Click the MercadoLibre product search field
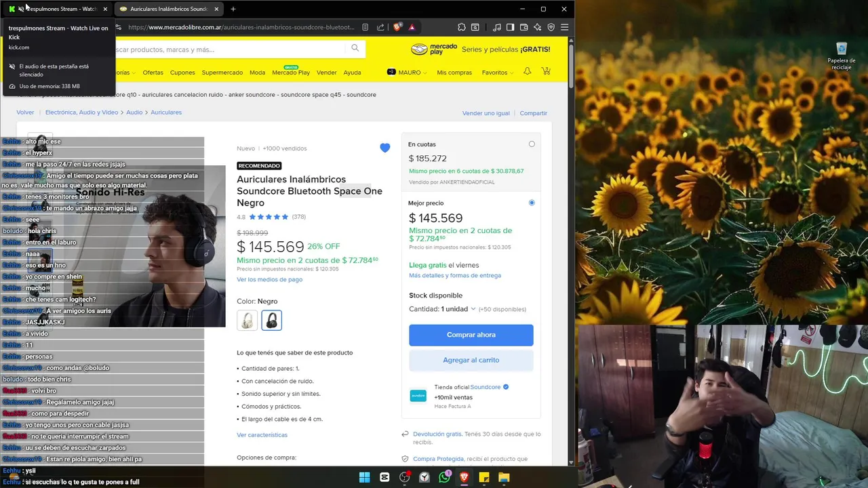This screenshot has width=868, height=488. (x=231, y=49)
